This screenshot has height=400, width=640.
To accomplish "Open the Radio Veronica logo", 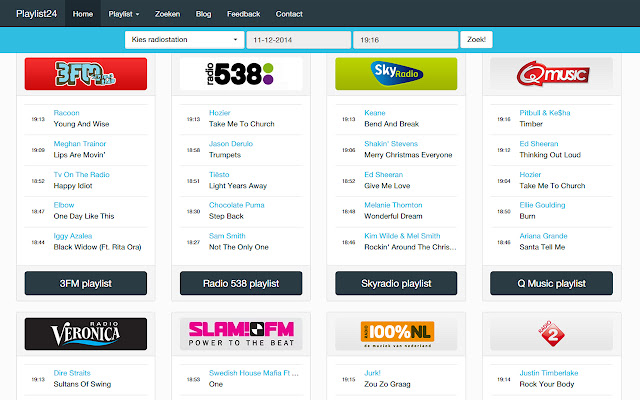I will pyautogui.click(x=86, y=334).
